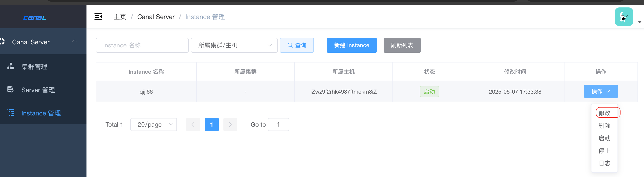Choose 启动 from the operations menu
Image resolution: width=644 pixels, height=177 pixels.
pyautogui.click(x=604, y=138)
